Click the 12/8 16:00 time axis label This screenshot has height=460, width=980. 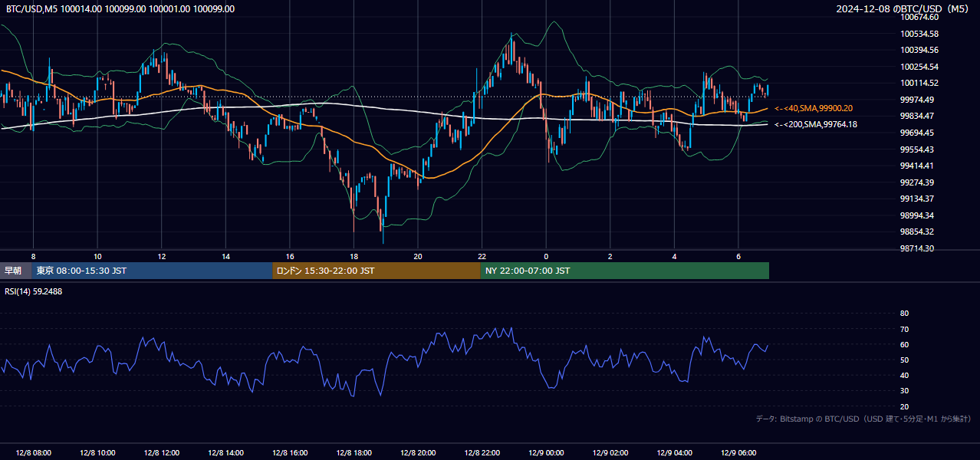[290, 453]
